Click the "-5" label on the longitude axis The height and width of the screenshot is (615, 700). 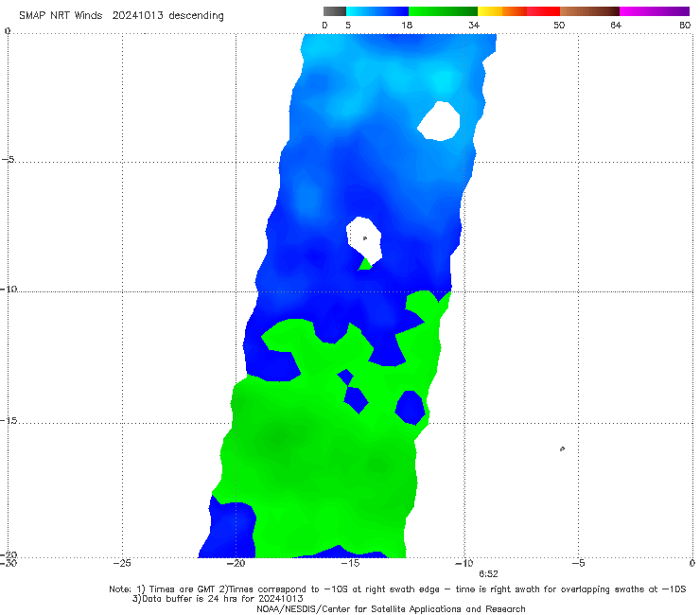pyautogui.click(x=578, y=563)
